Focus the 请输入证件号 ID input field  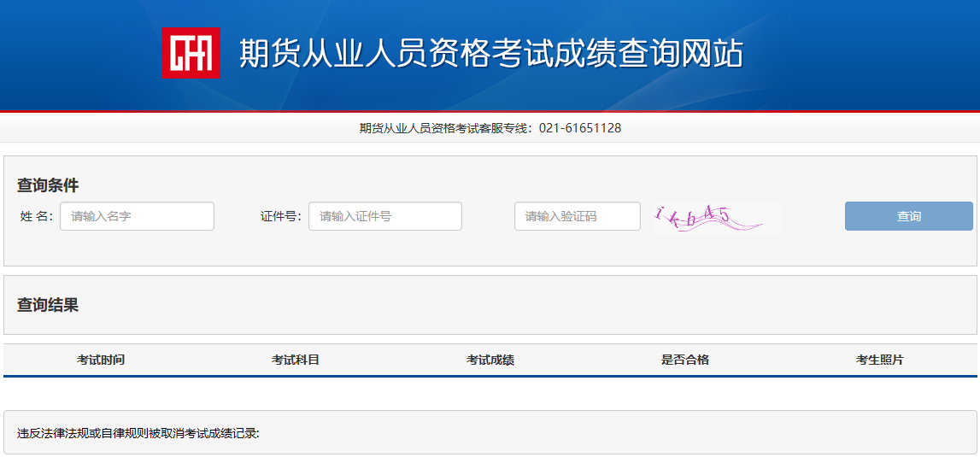coord(384,216)
